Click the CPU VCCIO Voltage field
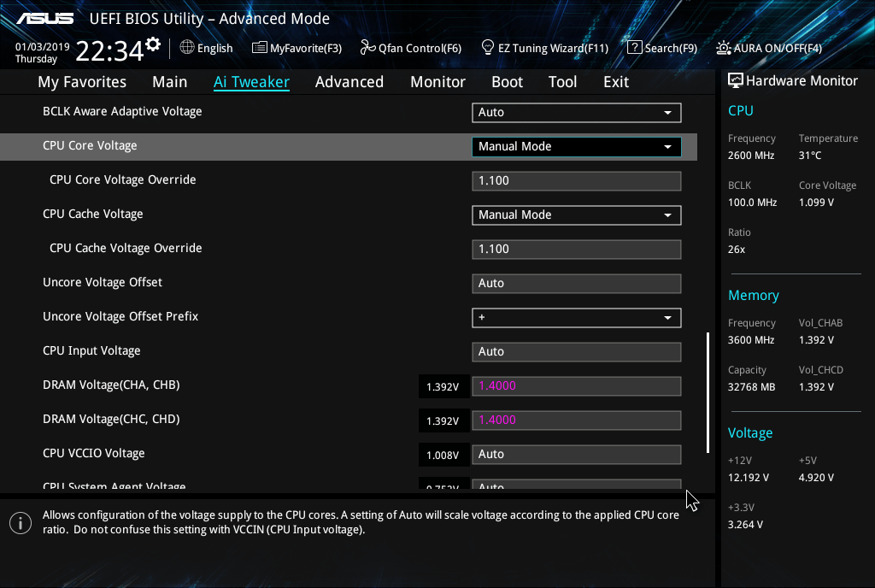875x588 pixels. [x=577, y=454]
